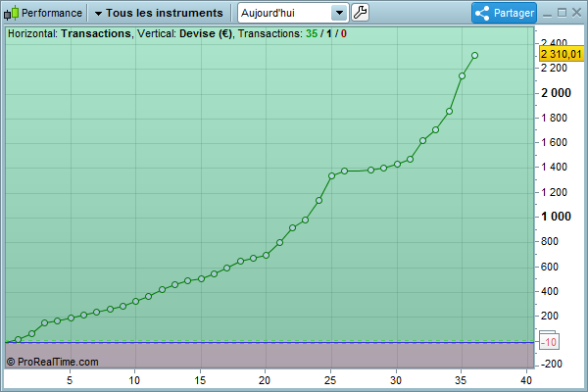Click the Performance window title text
588x392 pixels.
[x=52, y=13]
